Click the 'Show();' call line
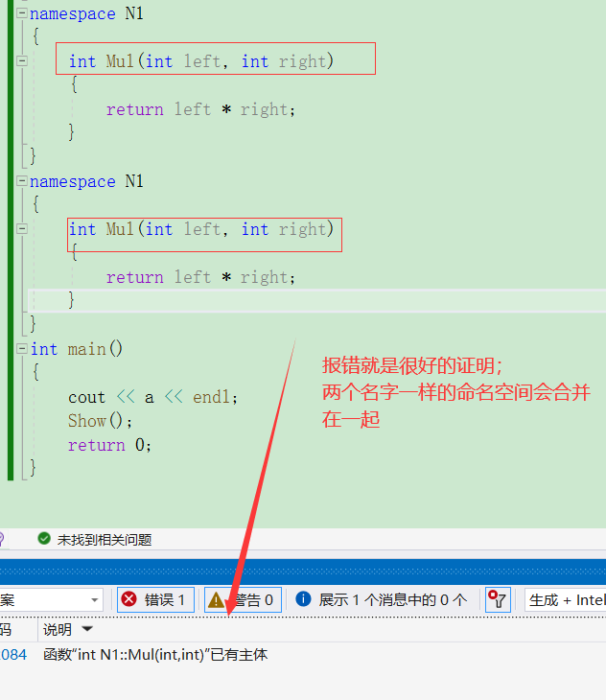 [x=100, y=421]
